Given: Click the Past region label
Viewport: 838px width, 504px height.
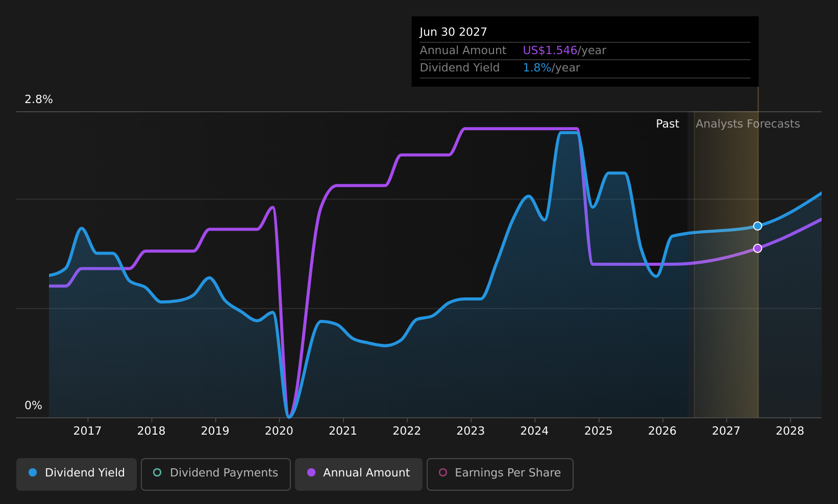Looking at the screenshot, I should (x=668, y=124).
